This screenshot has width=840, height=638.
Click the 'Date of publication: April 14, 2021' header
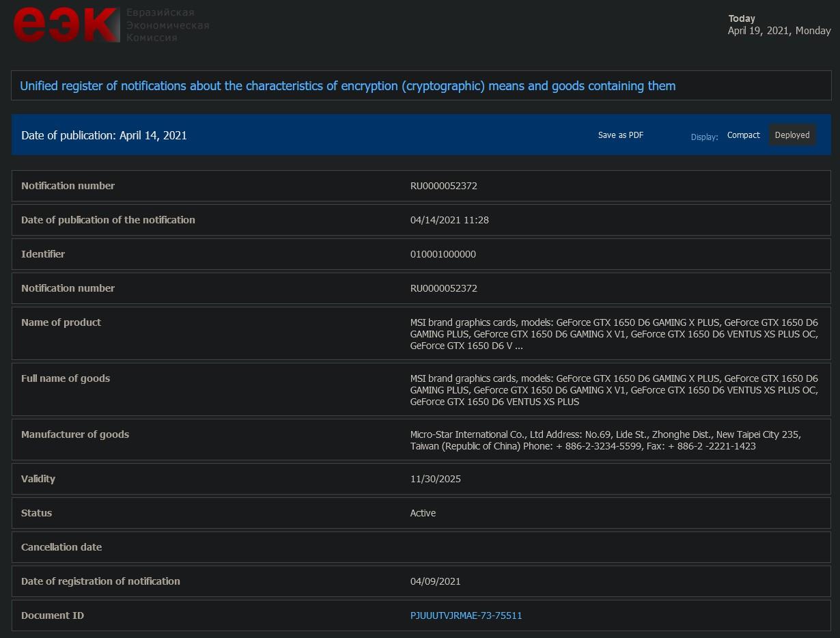pos(104,135)
